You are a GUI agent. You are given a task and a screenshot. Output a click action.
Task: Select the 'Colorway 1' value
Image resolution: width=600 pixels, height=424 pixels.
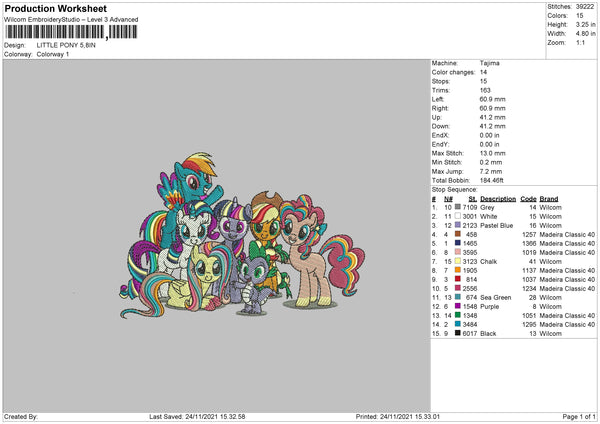(53, 54)
